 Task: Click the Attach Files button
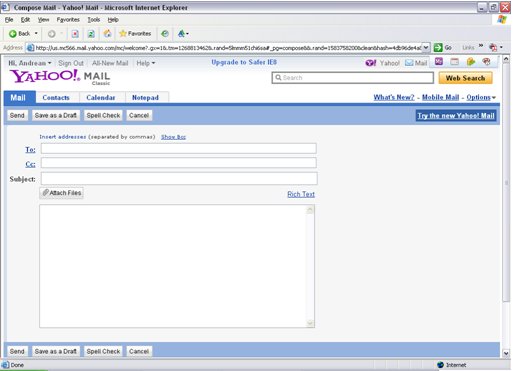tap(62, 193)
